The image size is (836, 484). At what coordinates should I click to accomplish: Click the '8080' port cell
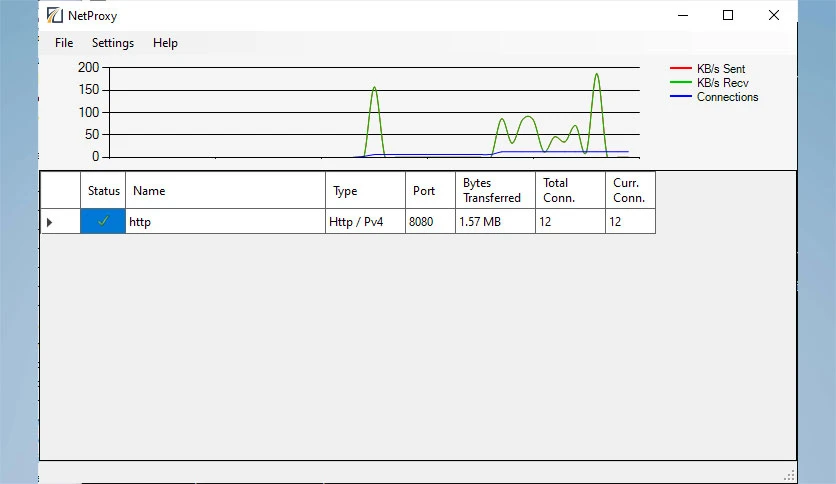tap(430, 221)
